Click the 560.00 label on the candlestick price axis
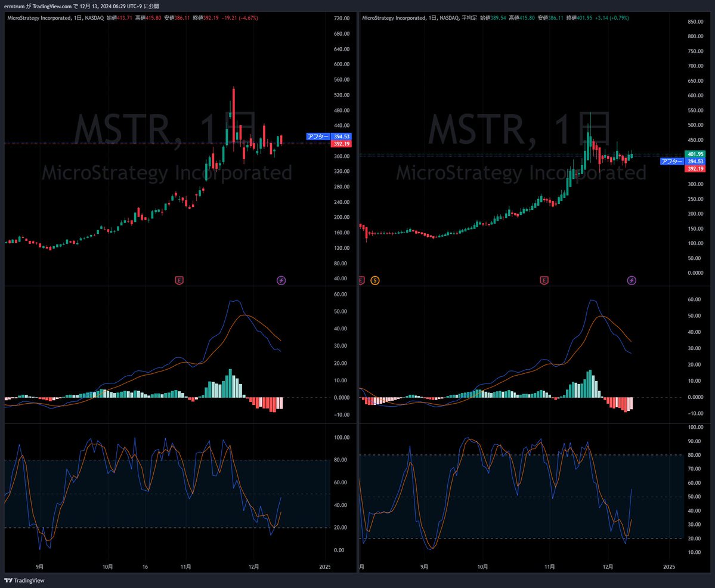715x588 pixels. click(x=342, y=79)
